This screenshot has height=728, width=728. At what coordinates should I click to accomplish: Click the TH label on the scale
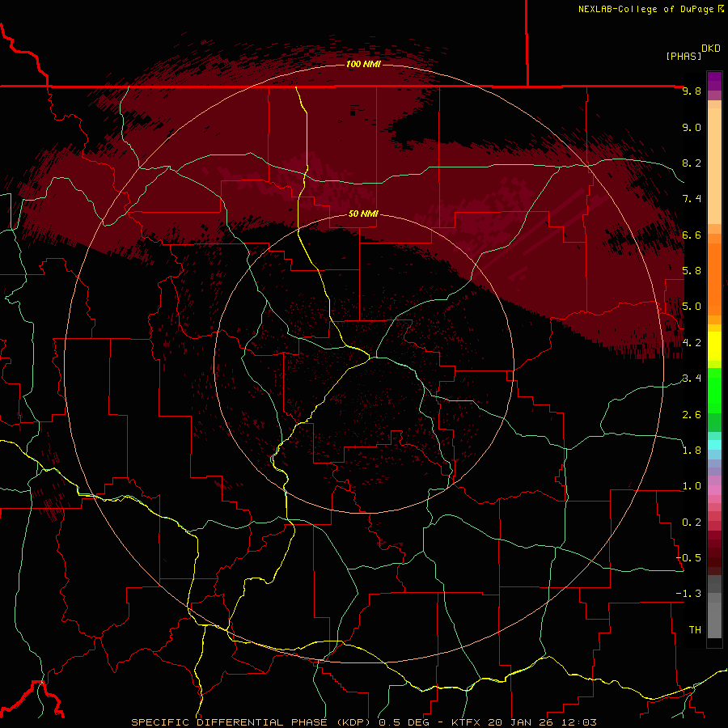[x=695, y=630]
